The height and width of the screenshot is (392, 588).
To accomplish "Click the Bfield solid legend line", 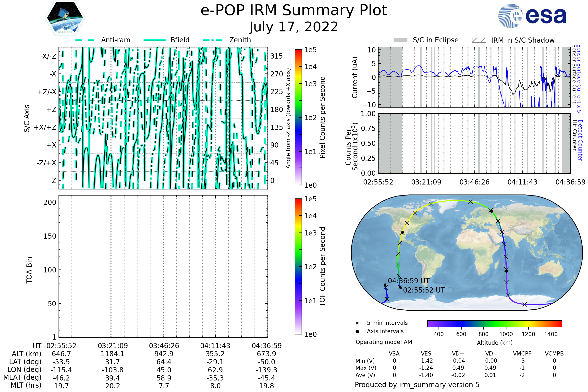I will (x=155, y=40).
